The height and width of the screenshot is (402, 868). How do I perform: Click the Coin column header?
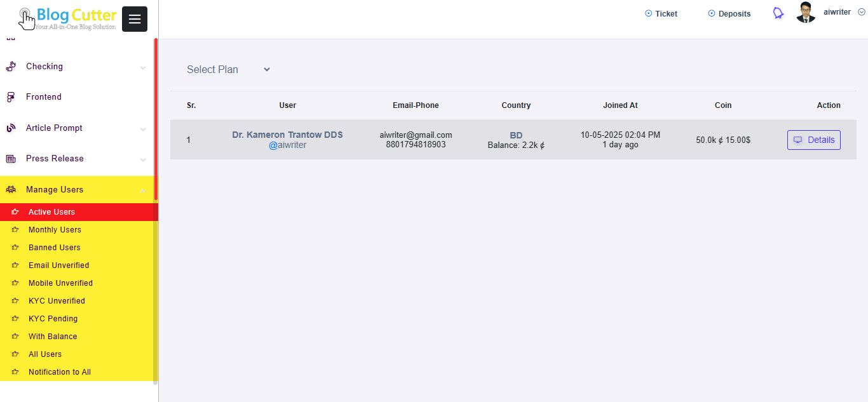click(x=723, y=105)
